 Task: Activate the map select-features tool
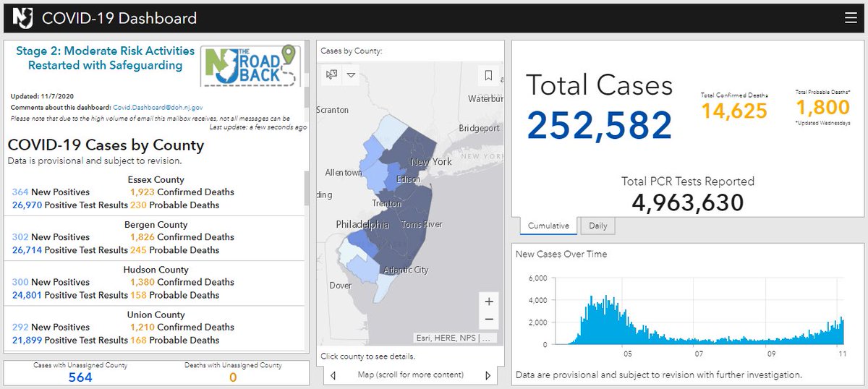click(332, 74)
